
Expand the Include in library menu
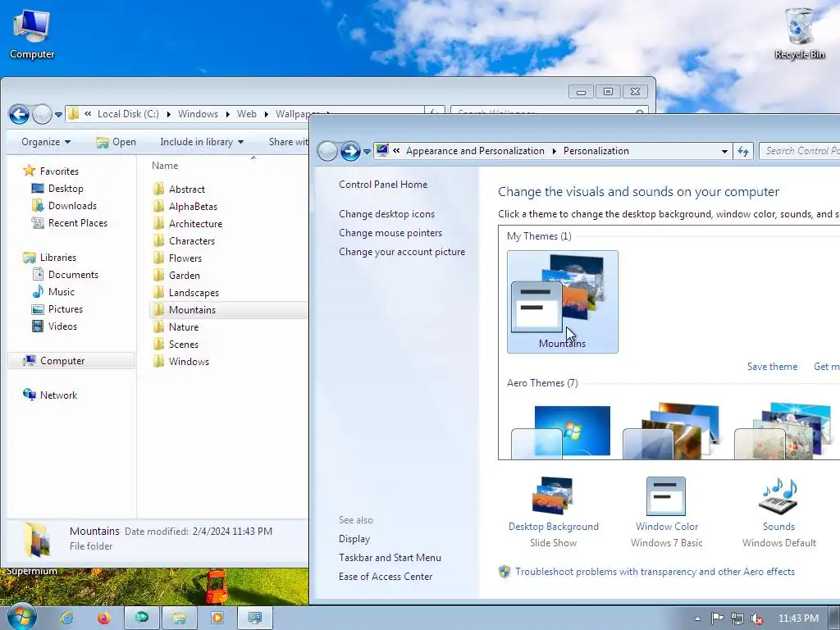tap(202, 142)
